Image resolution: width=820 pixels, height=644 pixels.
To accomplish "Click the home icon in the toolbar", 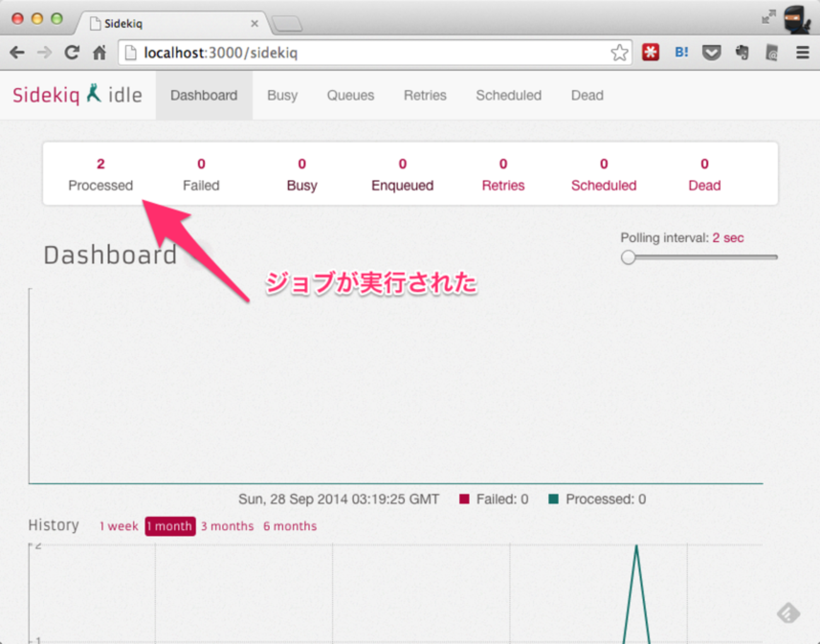I will pos(100,53).
